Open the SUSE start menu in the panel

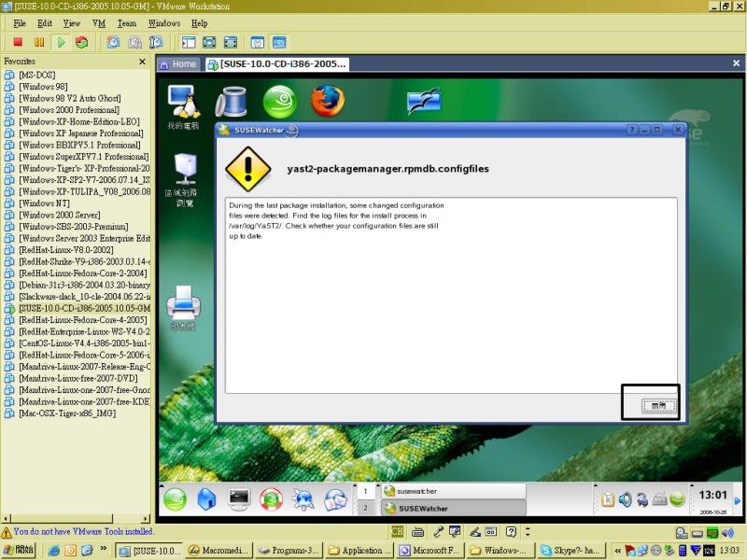(175, 499)
